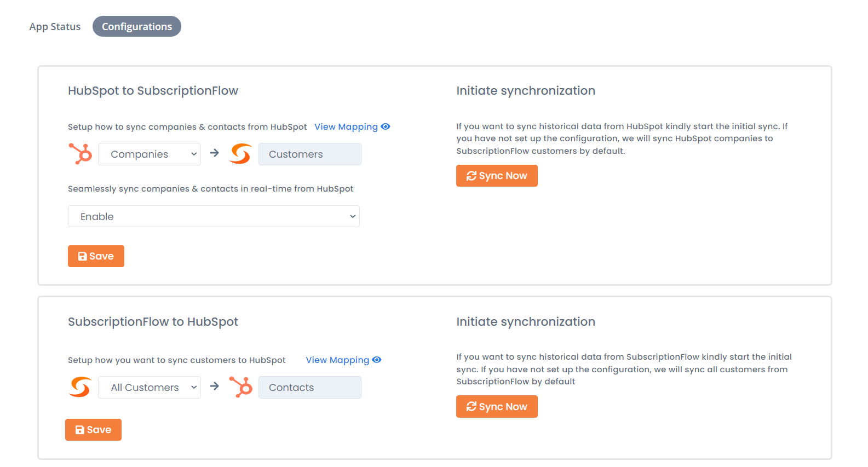Save the SubscriptionFlow to HubSpot settings
The image size is (868, 467).
pos(93,430)
